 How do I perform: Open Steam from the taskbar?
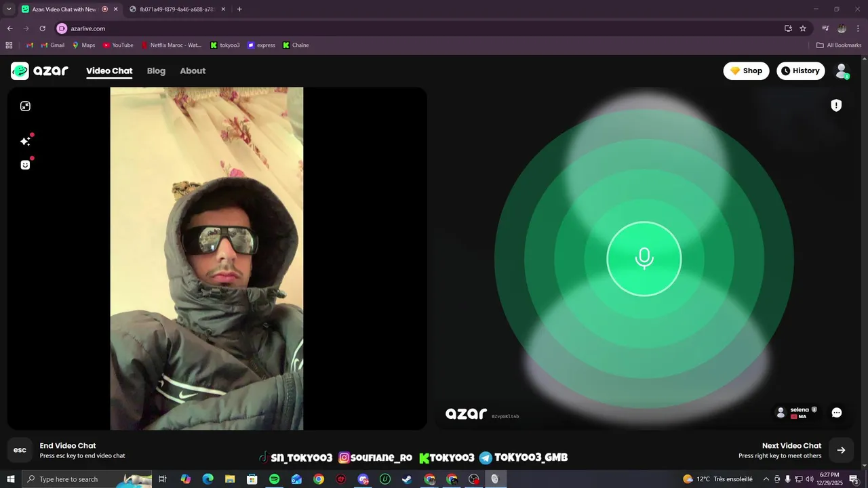(407, 479)
